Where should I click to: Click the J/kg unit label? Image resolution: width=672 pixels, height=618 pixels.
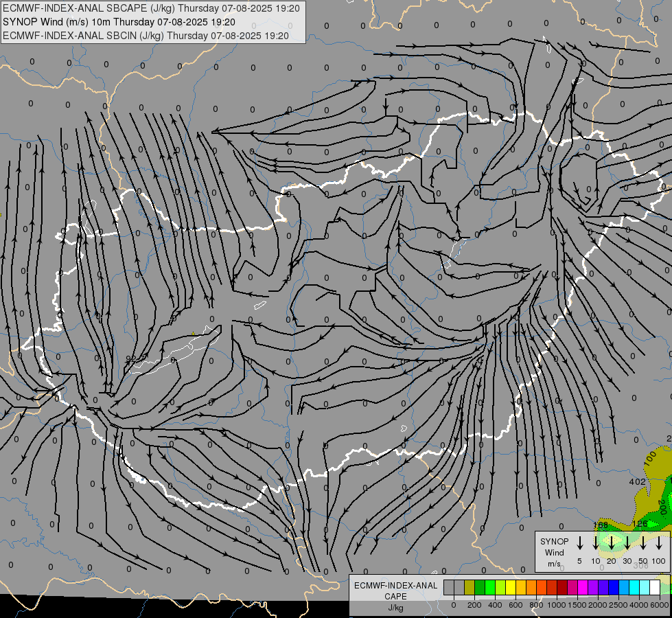coord(395,608)
